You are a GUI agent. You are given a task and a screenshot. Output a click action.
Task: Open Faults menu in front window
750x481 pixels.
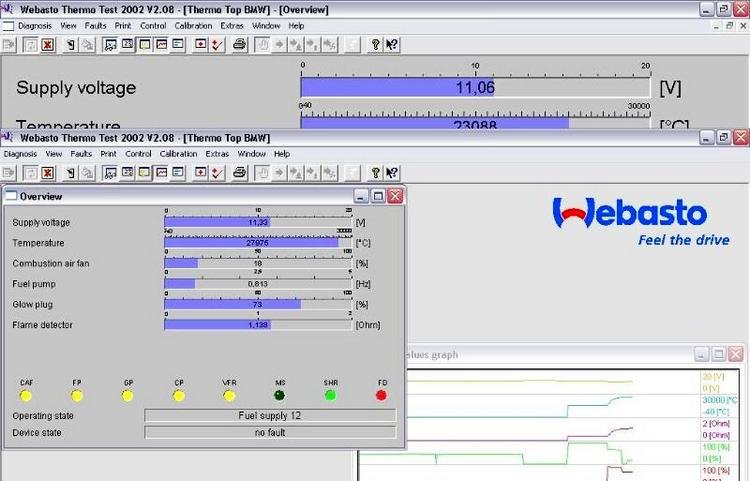tap(81, 154)
